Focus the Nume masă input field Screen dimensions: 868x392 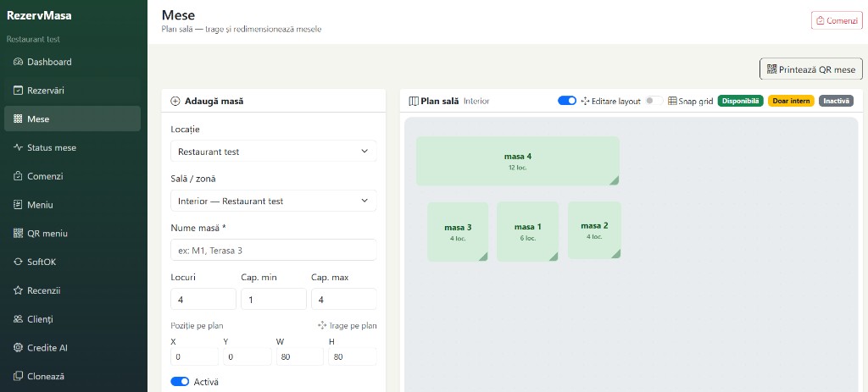pyautogui.click(x=274, y=250)
